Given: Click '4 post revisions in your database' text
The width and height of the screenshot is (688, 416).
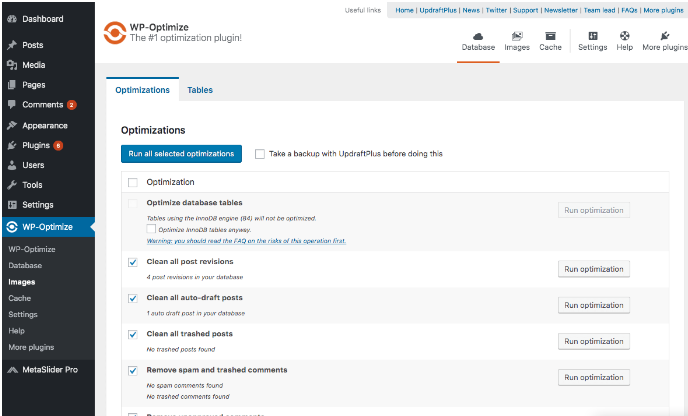Looking at the screenshot, I should point(195,277).
